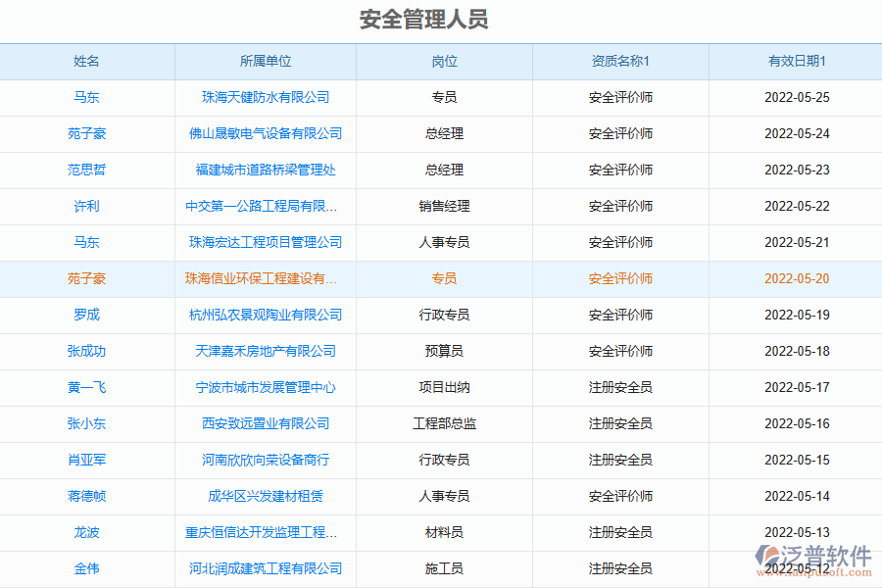
Task: Open 苑子豪 in the 佛山晟敏电气 row
Action: point(86,134)
